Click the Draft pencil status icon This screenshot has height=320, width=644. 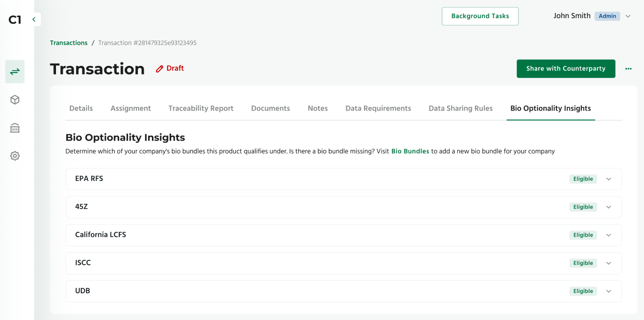(160, 68)
